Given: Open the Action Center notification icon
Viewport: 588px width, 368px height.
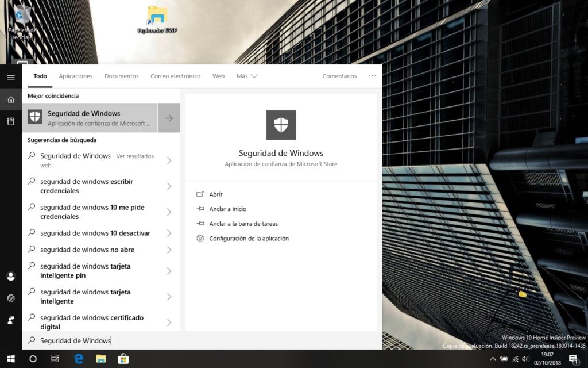Looking at the screenshot, I should pos(574,359).
